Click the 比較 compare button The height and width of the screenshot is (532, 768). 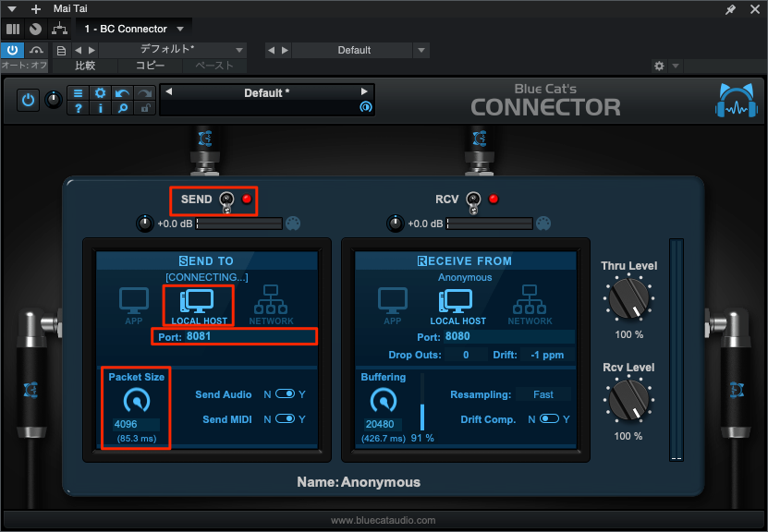point(85,66)
